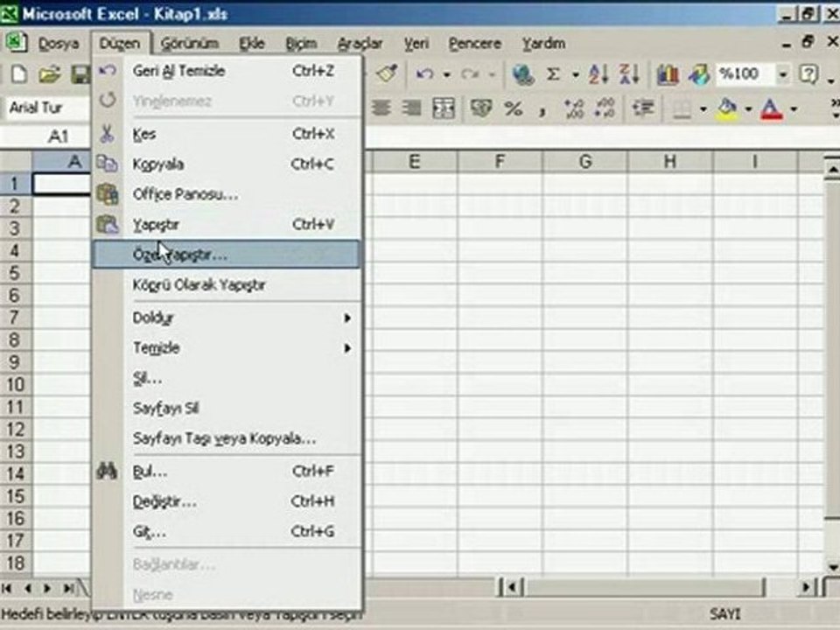Choose Sil... menu entry
This screenshot has height=630, width=840.
[x=226, y=378]
